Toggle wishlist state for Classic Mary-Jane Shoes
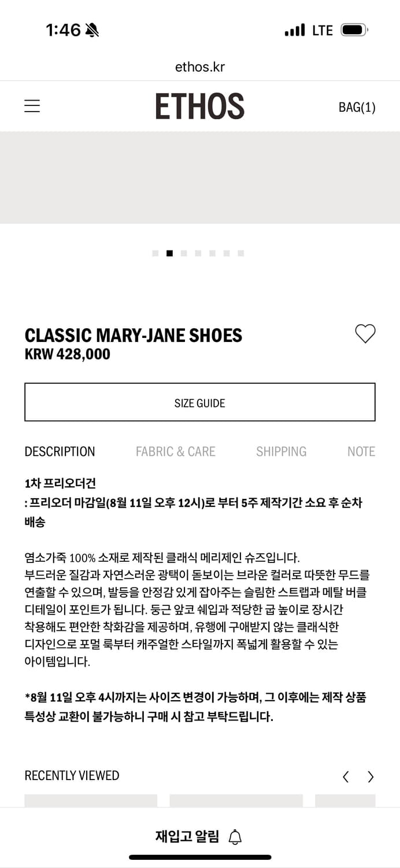Screen dimensions: 400x868 click(x=365, y=333)
